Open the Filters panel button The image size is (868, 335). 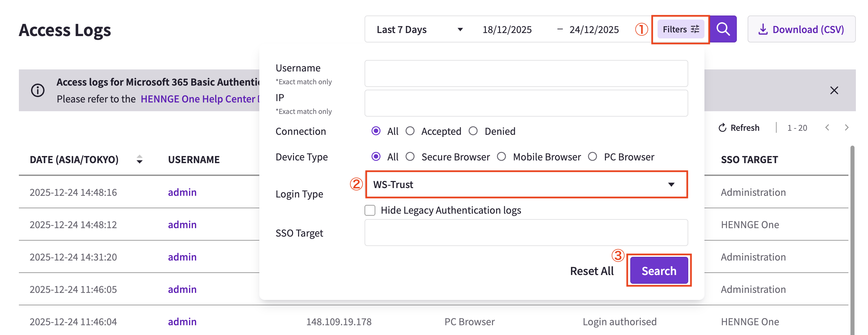(x=681, y=29)
